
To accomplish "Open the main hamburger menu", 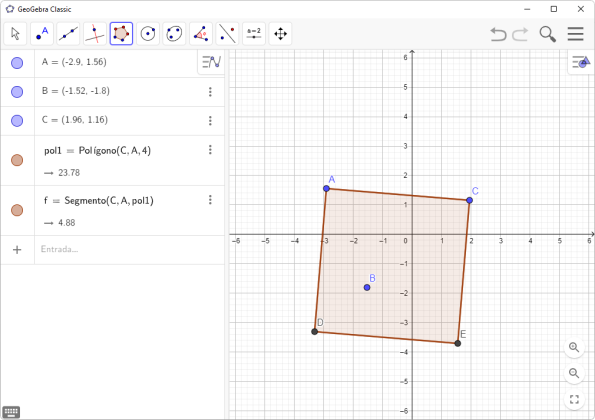I will [576, 34].
